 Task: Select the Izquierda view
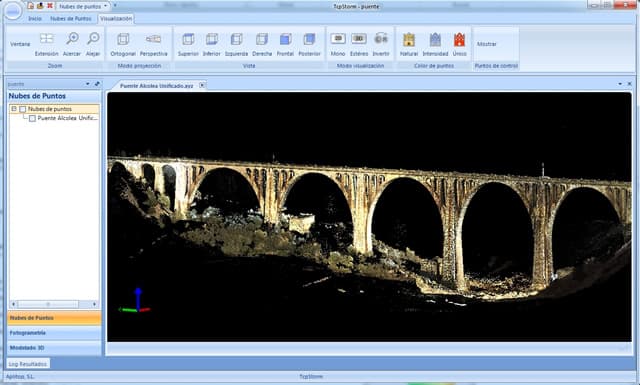pos(236,44)
